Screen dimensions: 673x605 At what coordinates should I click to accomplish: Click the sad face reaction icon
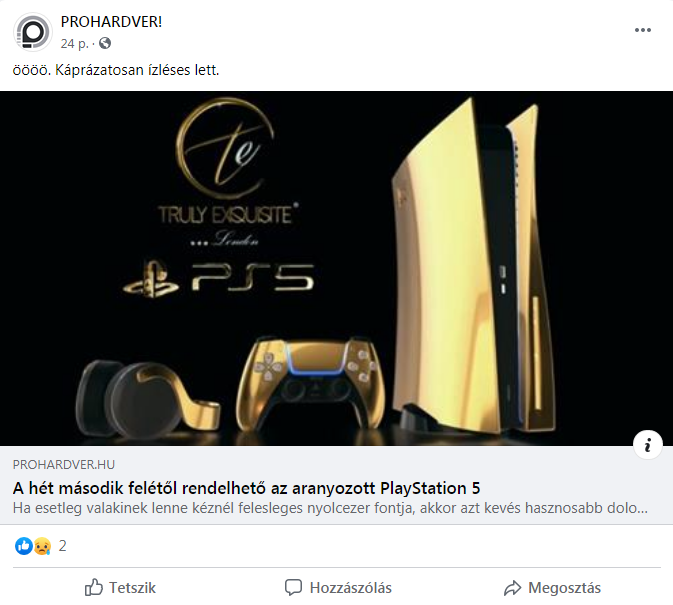pos(42,546)
